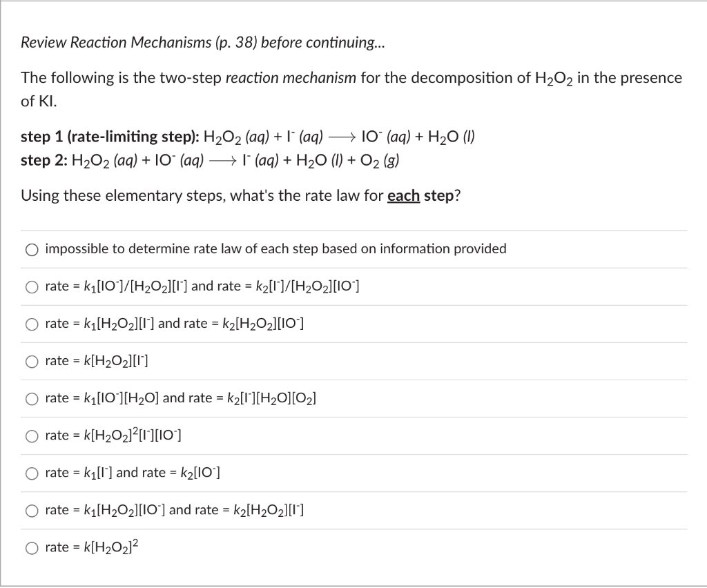Select the option containing [H₂O] terms
Screen dimensions: 707x588
(180, 398)
